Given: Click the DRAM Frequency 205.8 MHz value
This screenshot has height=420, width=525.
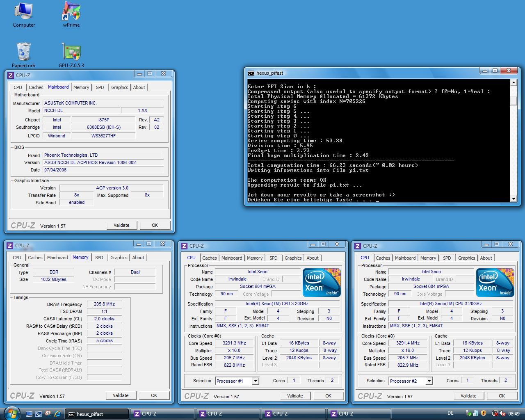Looking at the screenshot, I should tap(104, 304).
